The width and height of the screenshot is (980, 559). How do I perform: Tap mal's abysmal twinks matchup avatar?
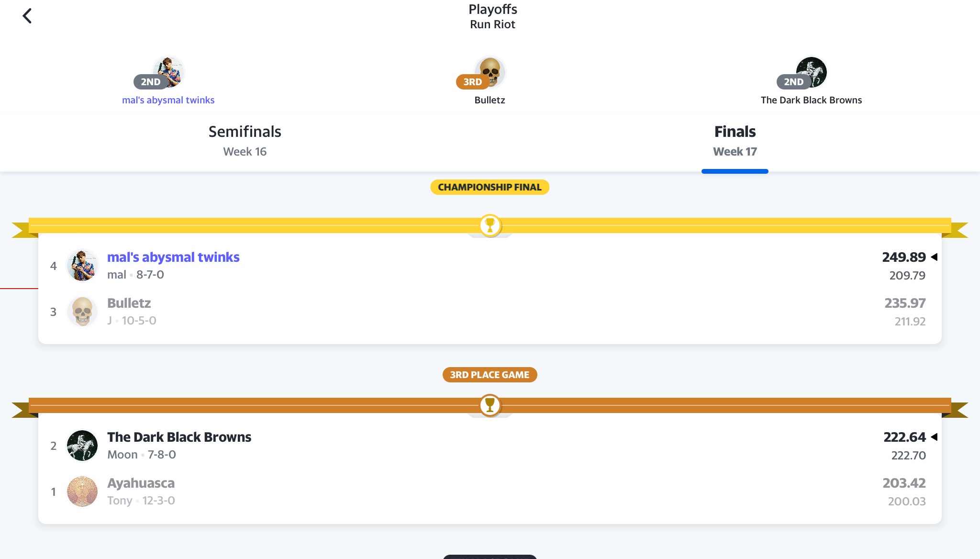82,266
